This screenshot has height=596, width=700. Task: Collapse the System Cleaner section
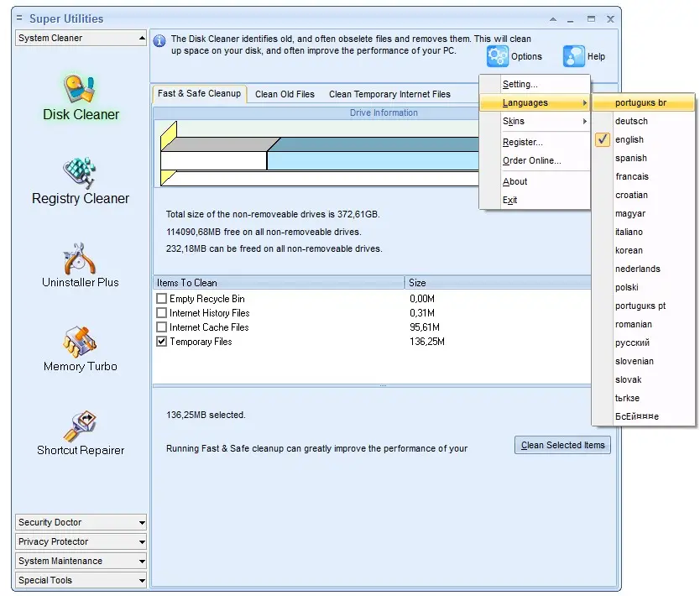point(81,38)
